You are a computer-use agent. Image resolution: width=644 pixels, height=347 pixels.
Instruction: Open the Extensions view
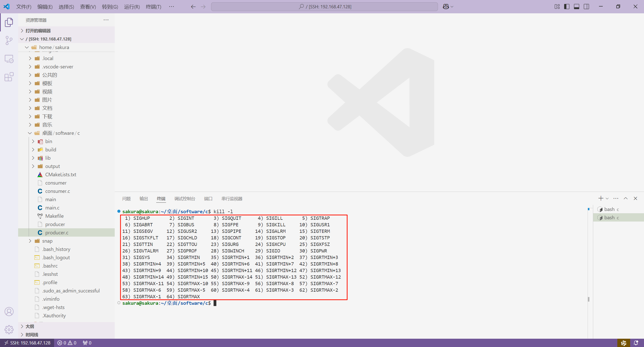coord(9,77)
